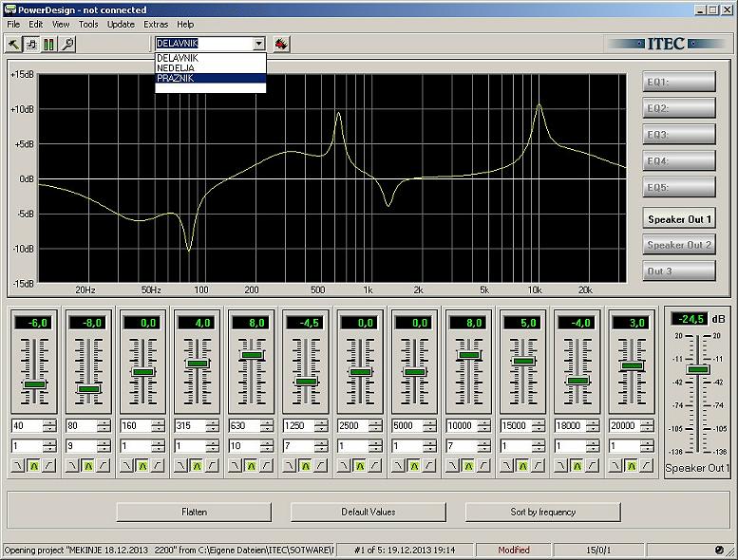Toggle the Speaker Out 2 button

[x=679, y=245]
